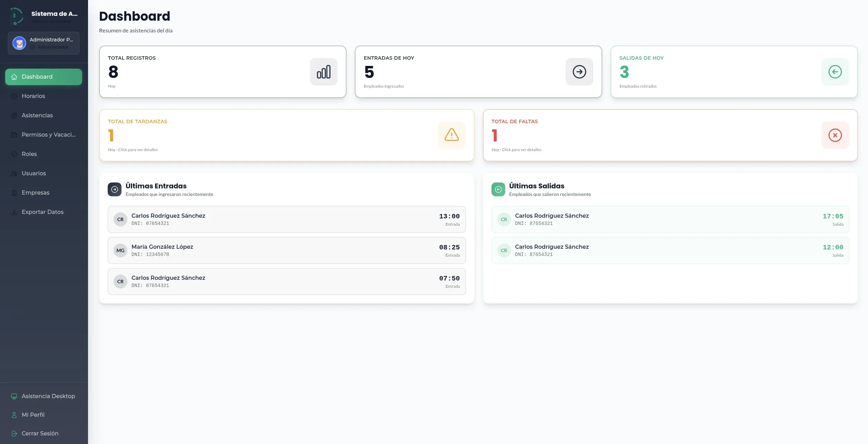Screen dimensions: 868x444
Task: Click the right-arrow icon on Entradas de Hoy card
Action: click(579, 71)
